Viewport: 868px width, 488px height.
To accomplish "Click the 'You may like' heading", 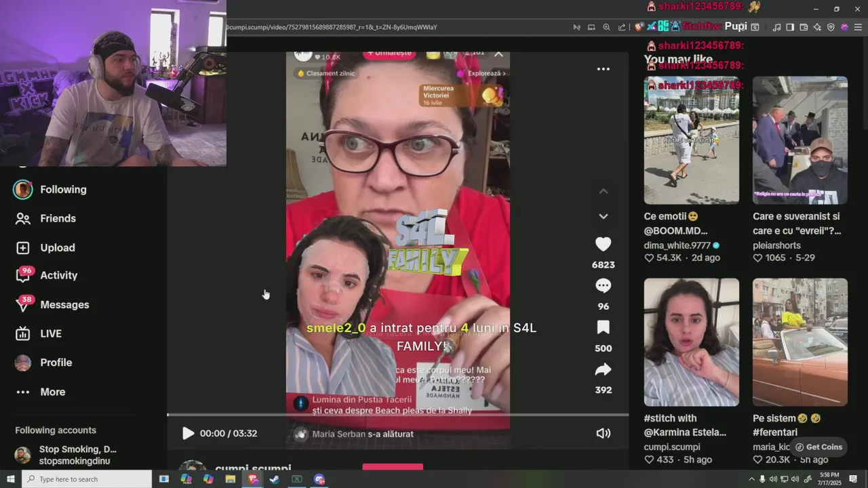I will (x=678, y=60).
